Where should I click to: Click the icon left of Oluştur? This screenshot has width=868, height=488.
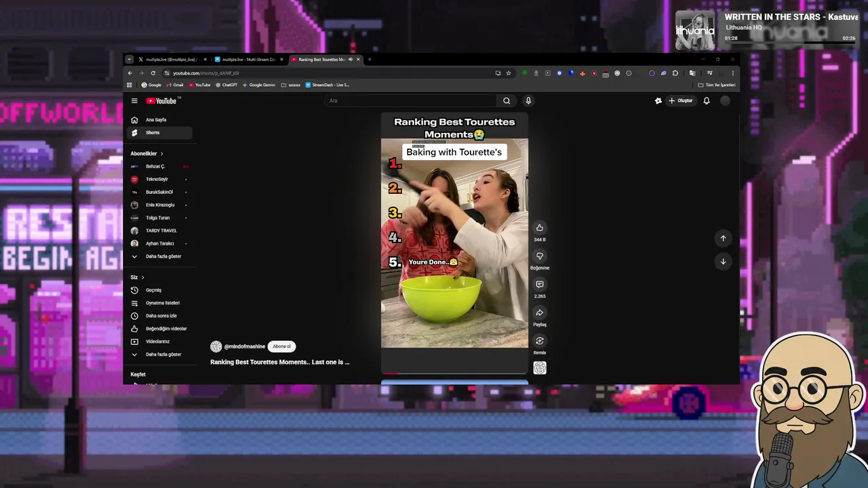658,101
